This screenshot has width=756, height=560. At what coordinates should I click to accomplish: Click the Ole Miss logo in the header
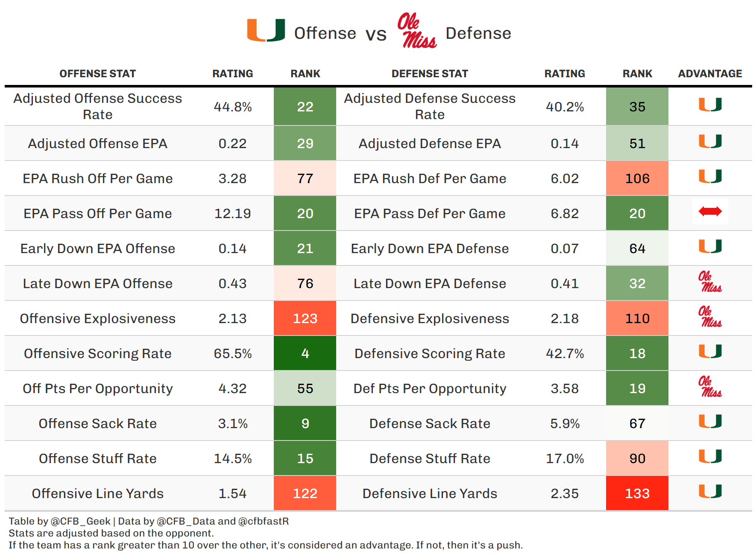pos(417,30)
